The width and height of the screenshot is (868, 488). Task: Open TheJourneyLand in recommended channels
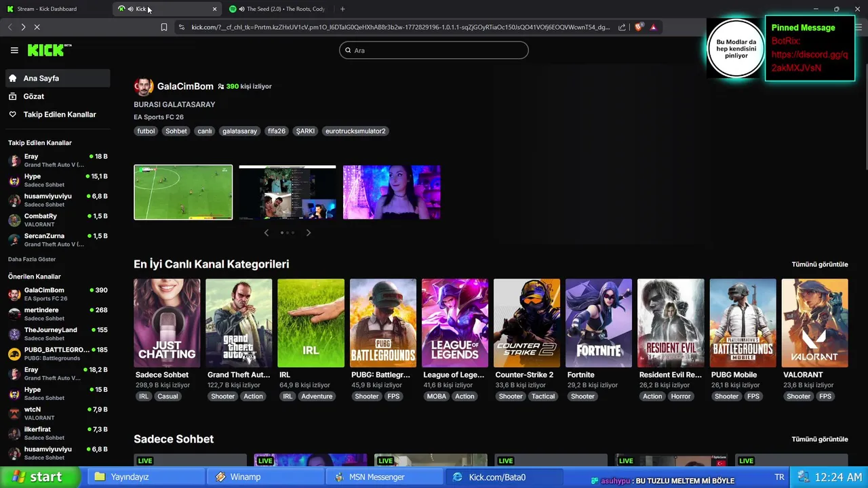58,333
